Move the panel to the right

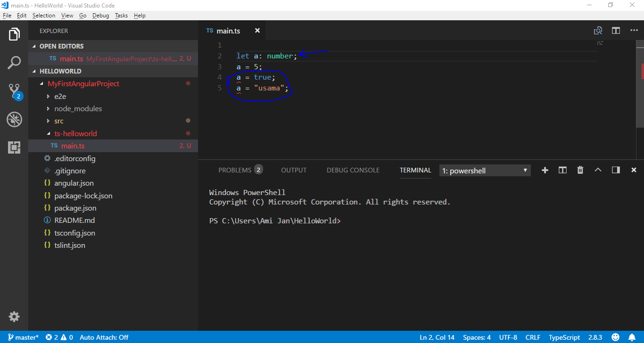tap(616, 170)
